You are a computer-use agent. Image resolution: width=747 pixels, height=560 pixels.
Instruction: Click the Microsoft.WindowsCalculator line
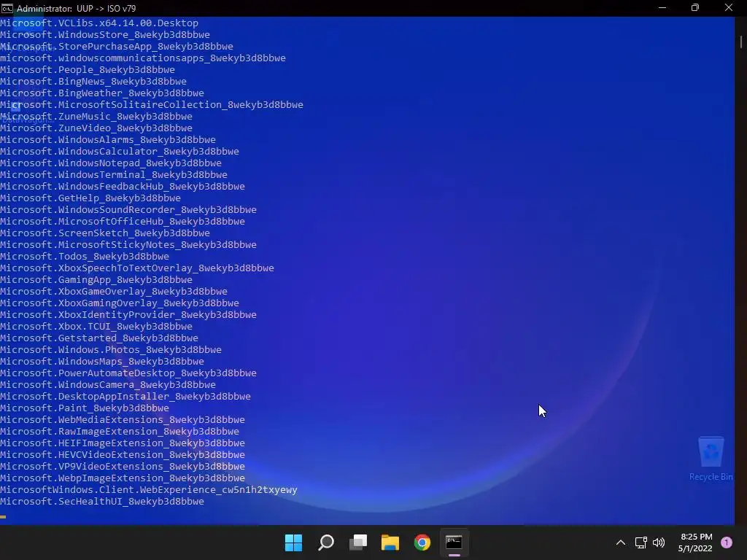[x=120, y=152]
